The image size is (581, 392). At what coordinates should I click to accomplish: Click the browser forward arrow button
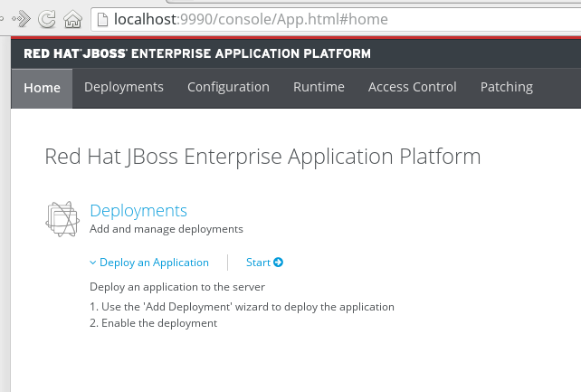(x=23, y=18)
